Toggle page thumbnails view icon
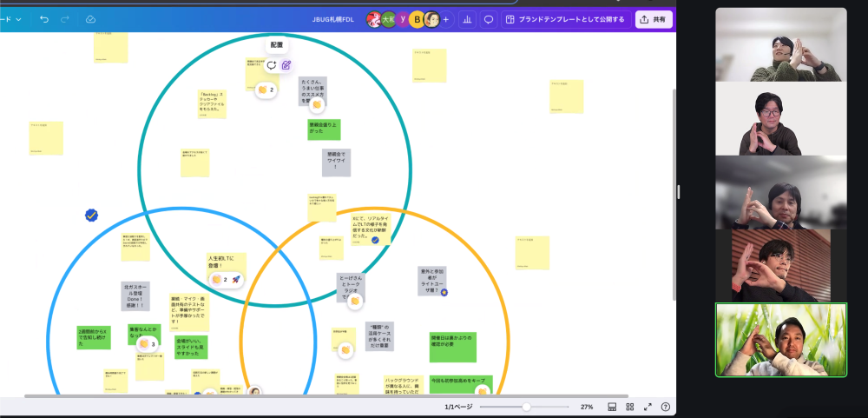 (x=612, y=407)
